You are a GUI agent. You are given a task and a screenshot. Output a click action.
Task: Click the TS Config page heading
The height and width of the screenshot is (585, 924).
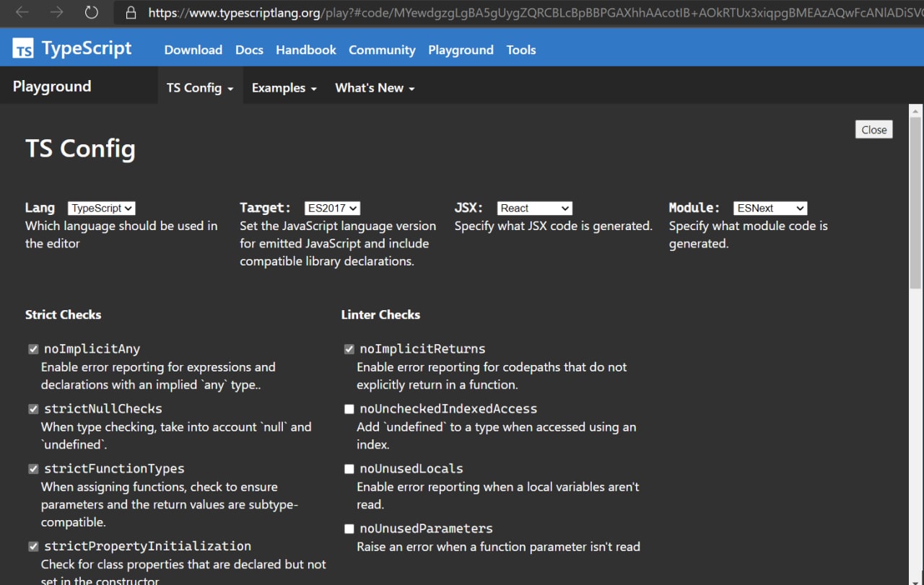tap(80, 149)
